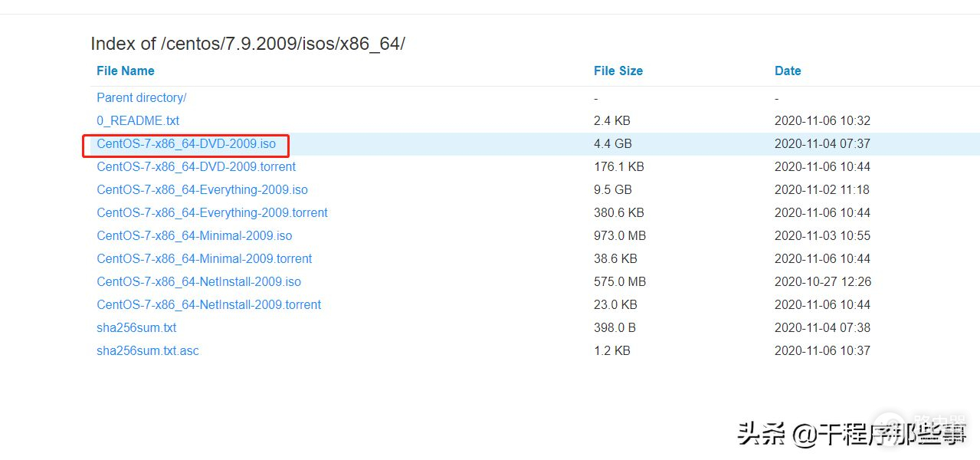The width and height of the screenshot is (980, 460).
Task: Click date 2020-10-27 12:26
Action: coord(823,281)
